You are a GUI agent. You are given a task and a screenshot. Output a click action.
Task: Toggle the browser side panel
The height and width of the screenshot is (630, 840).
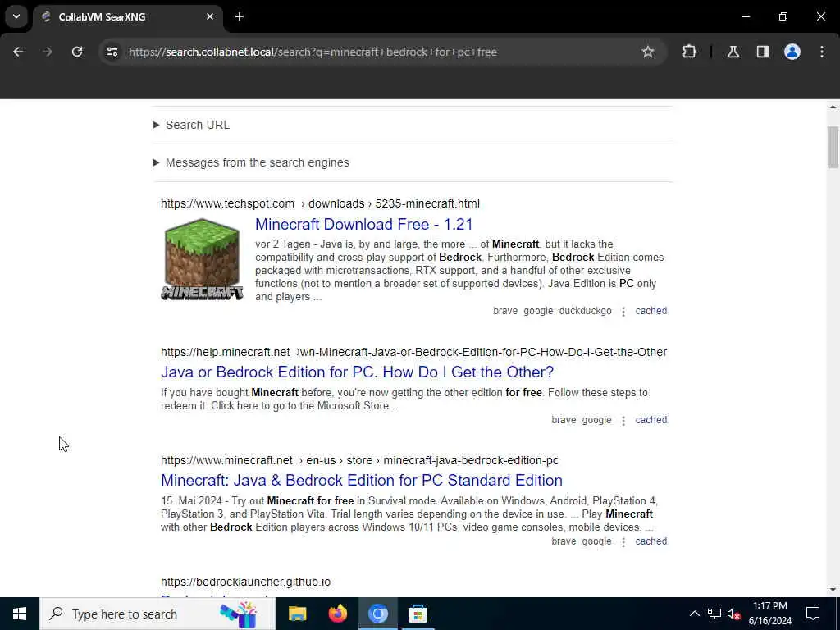coord(763,52)
